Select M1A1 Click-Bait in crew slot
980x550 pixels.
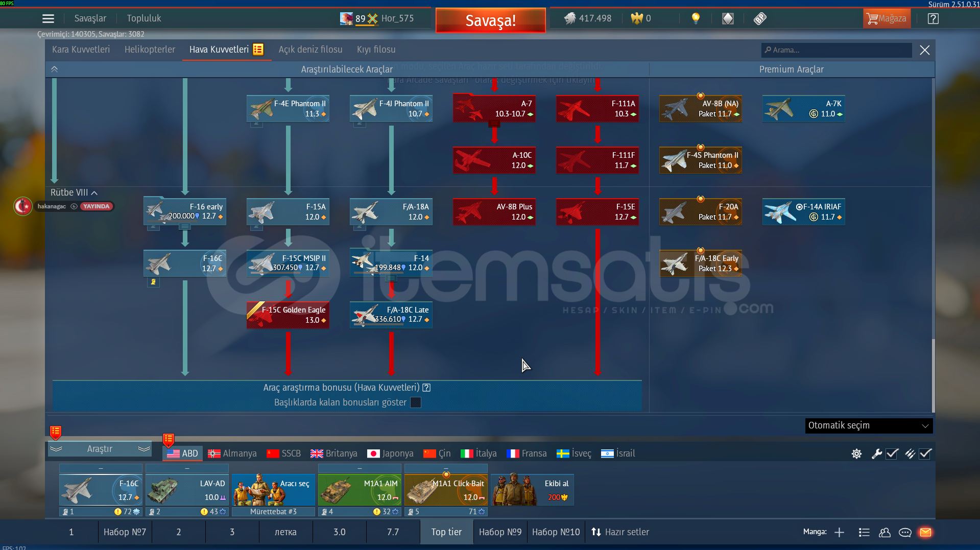(446, 490)
